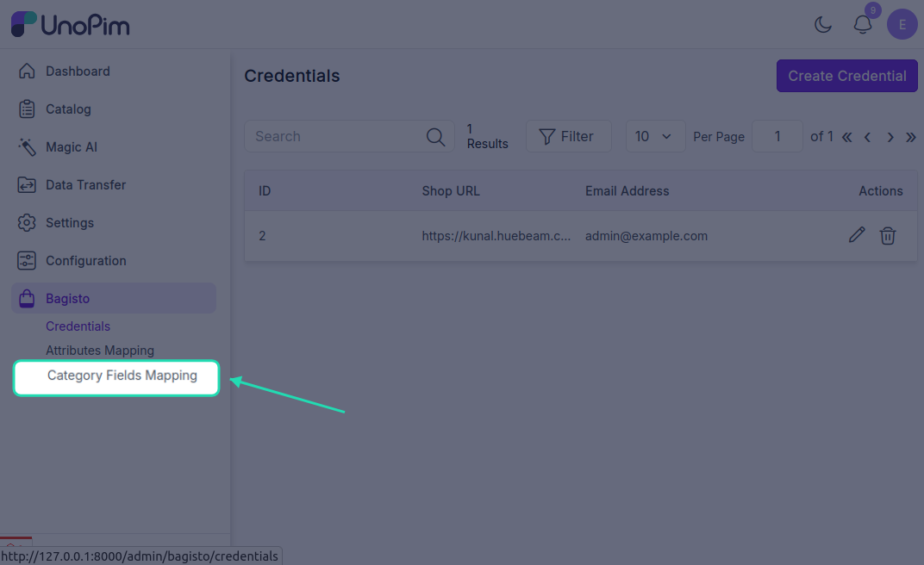Edit credential row 2 pencil icon
Screen dimensions: 924x565
[x=857, y=235]
